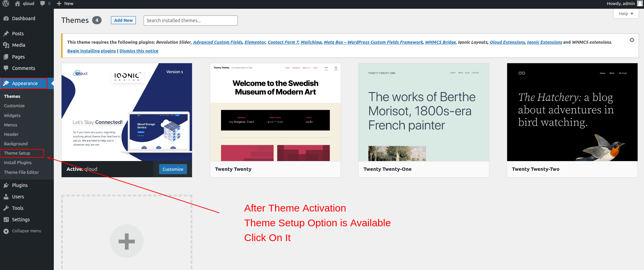644x270 pixels.
Task: Click the Customize button on qloud theme
Action: pos(173,169)
